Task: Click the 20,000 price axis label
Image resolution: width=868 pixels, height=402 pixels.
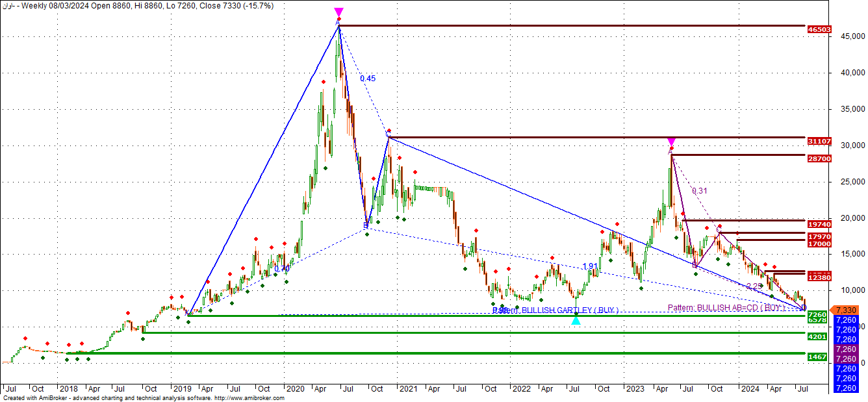Action: [852, 218]
